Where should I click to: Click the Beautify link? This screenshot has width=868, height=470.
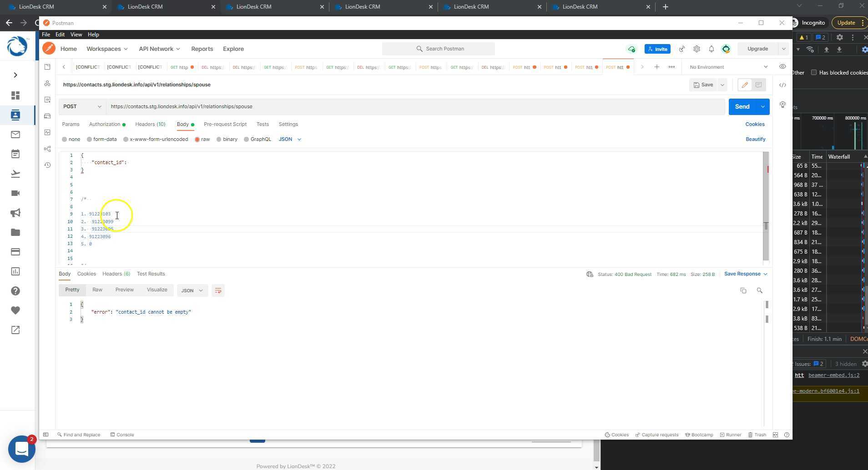click(755, 139)
